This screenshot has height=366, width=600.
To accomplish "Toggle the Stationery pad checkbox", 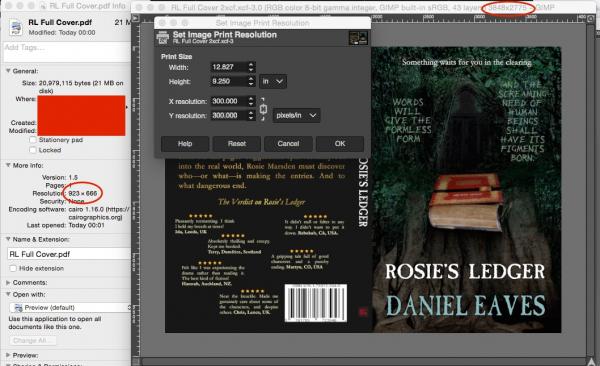I will click(33, 140).
